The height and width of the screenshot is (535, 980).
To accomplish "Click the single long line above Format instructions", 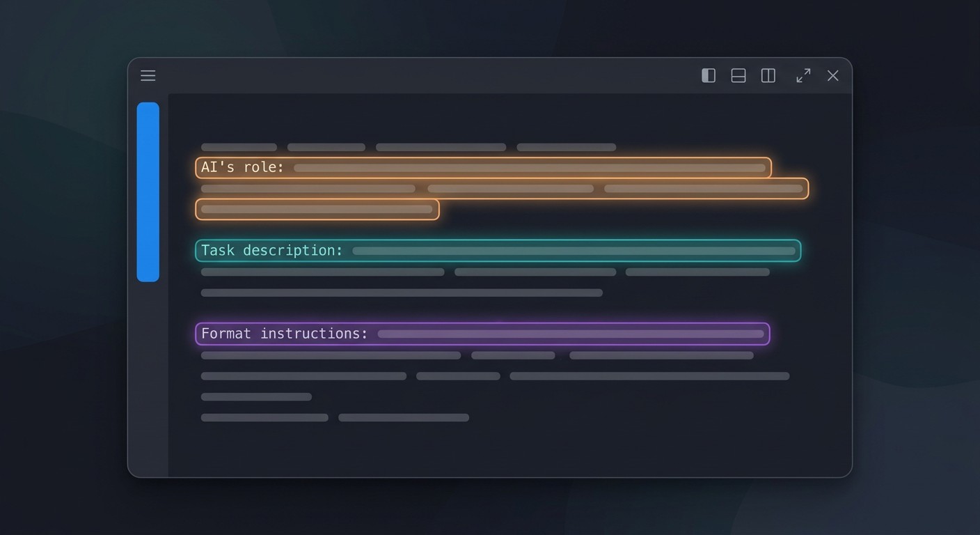I will [402, 293].
